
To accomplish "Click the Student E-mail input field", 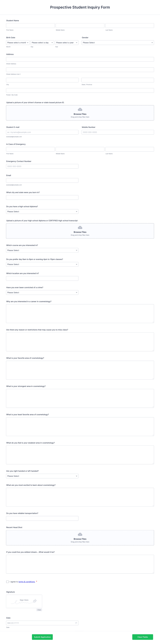I will tap(42, 132).
